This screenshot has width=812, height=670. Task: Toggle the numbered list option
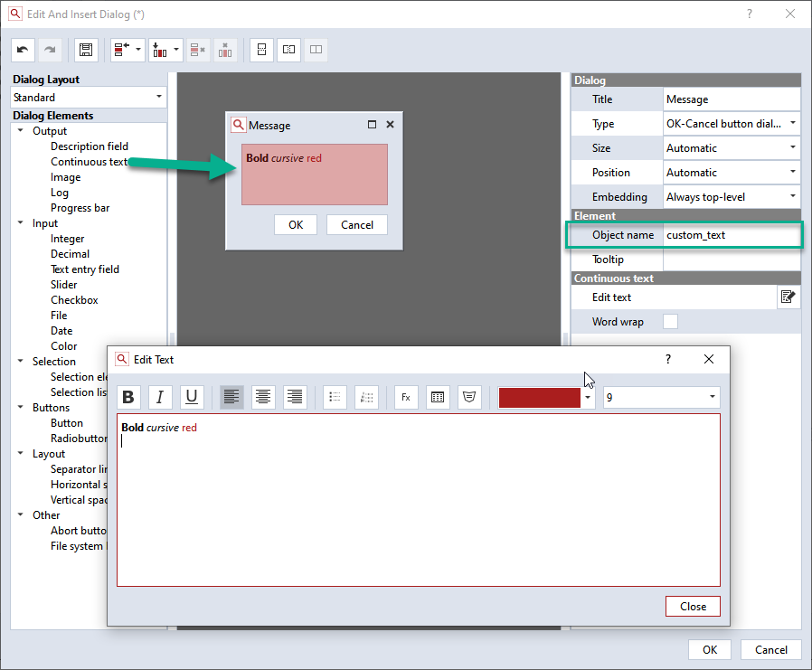[x=366, y=397]
